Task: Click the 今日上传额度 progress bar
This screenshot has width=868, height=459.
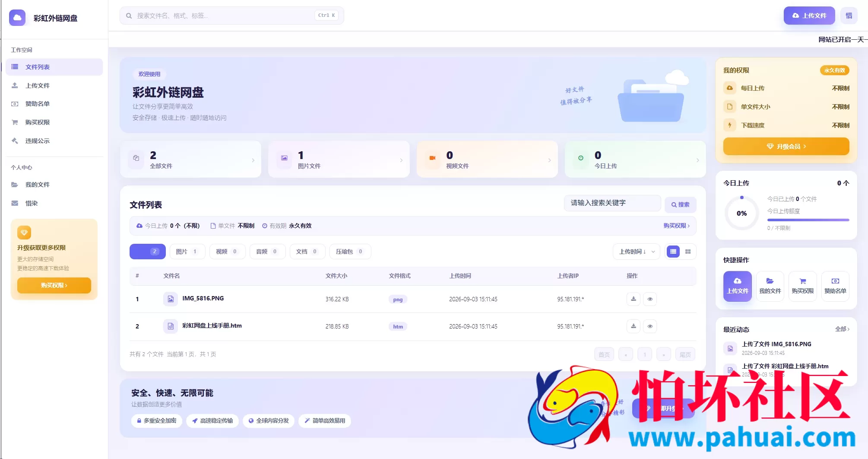Action: (808, 220)
